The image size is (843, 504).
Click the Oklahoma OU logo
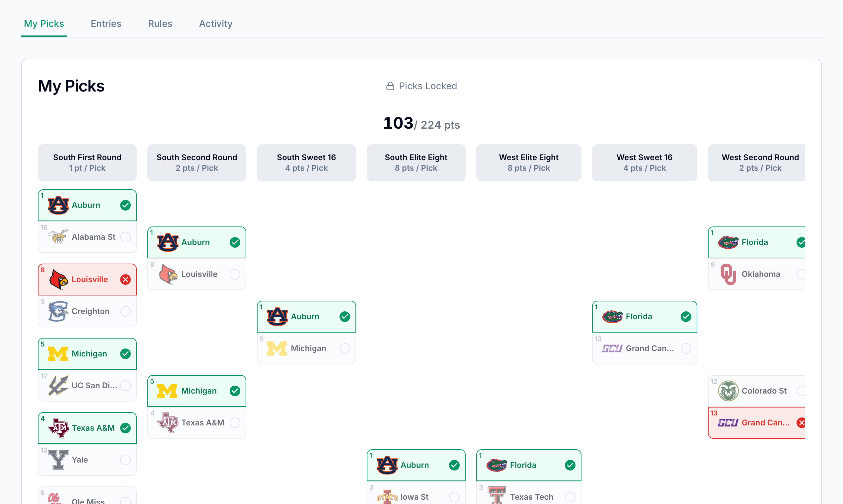coord(728,274)
